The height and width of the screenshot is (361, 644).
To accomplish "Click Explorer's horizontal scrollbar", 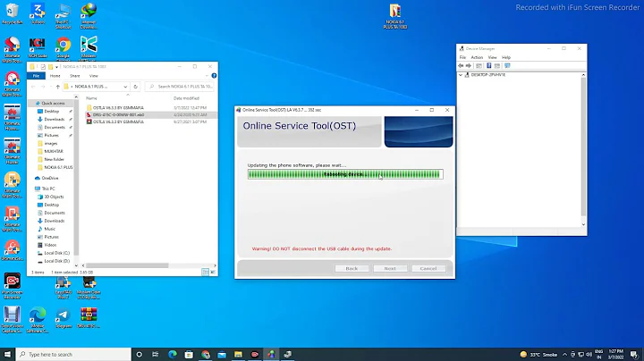I will pyautogui.click(x=127, y=265).
